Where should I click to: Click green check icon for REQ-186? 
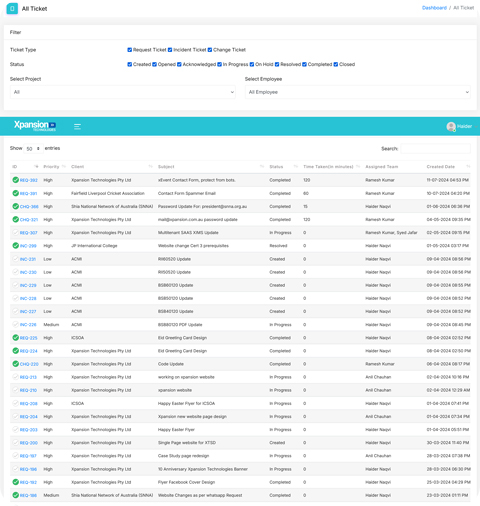coord(15,495)
